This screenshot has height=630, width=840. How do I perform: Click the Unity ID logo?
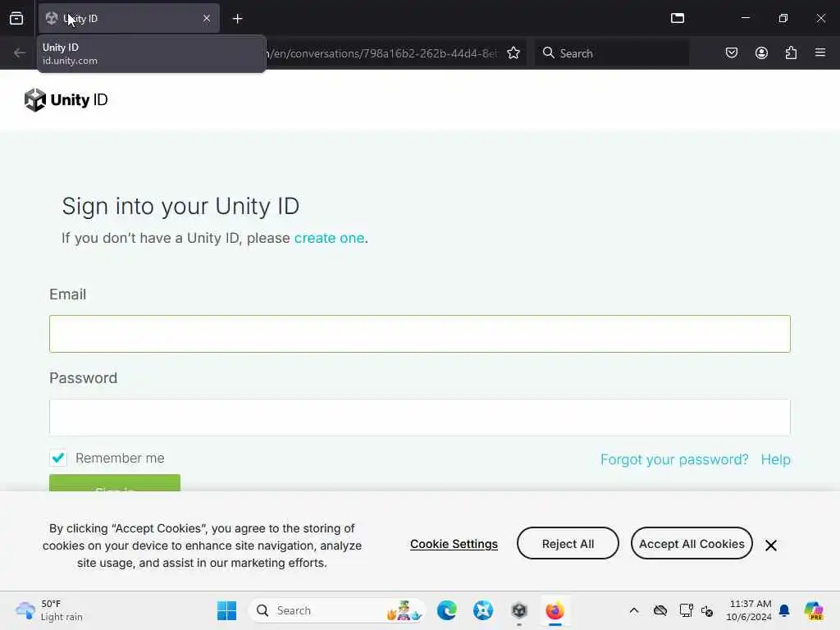pyautogui.click(x=66, y=100)
